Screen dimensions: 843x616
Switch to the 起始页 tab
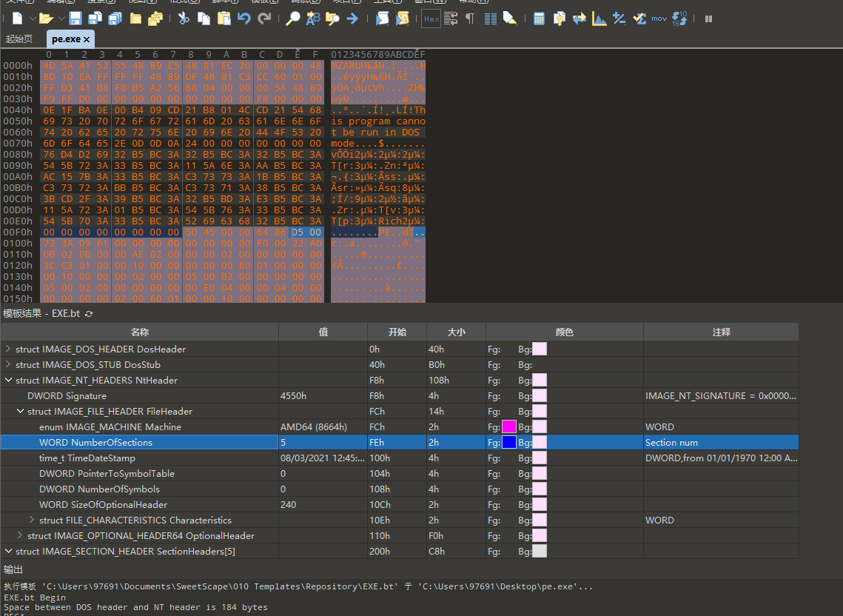(x=19, y=38)
